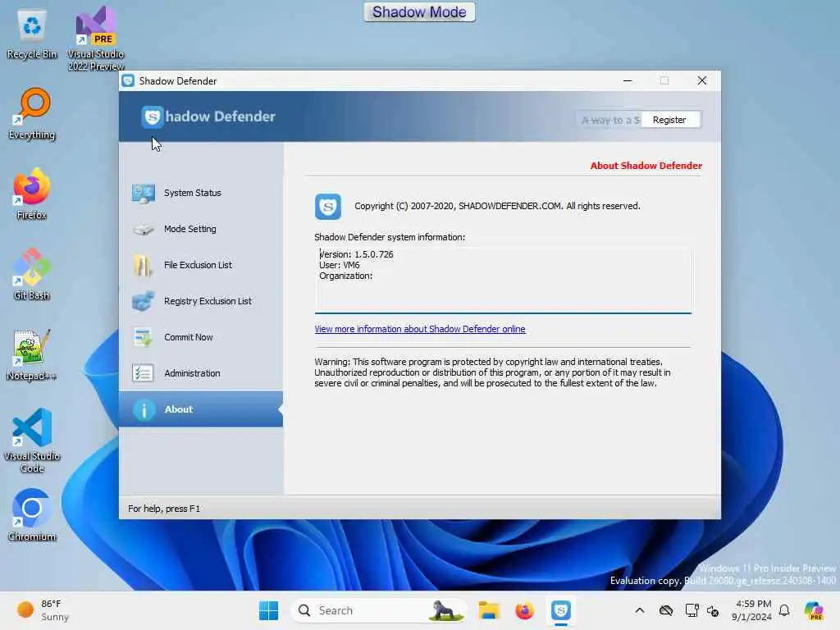Open the Recycle Bin desktop icon
Image resolution: width=840 pixels, height=630 pixels.
(32, 34)
